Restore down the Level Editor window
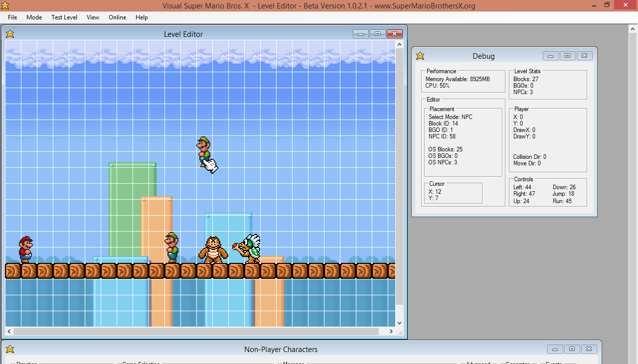Image resolution: width=638 pixels, height=364 pixels. click(x=377, y=34)
